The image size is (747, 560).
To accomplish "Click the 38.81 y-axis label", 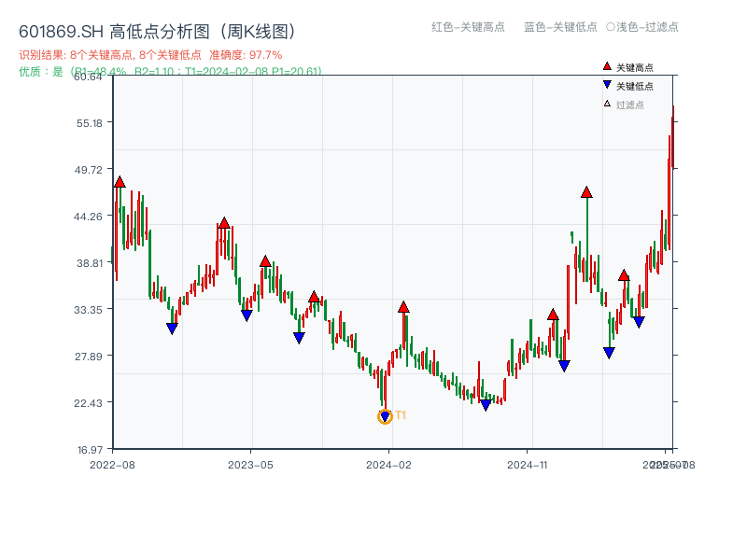I will point(90,263).
